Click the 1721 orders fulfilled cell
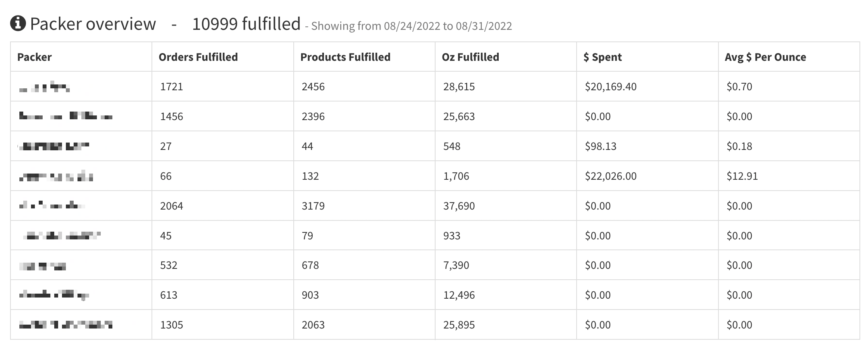 tap(171, 86)
